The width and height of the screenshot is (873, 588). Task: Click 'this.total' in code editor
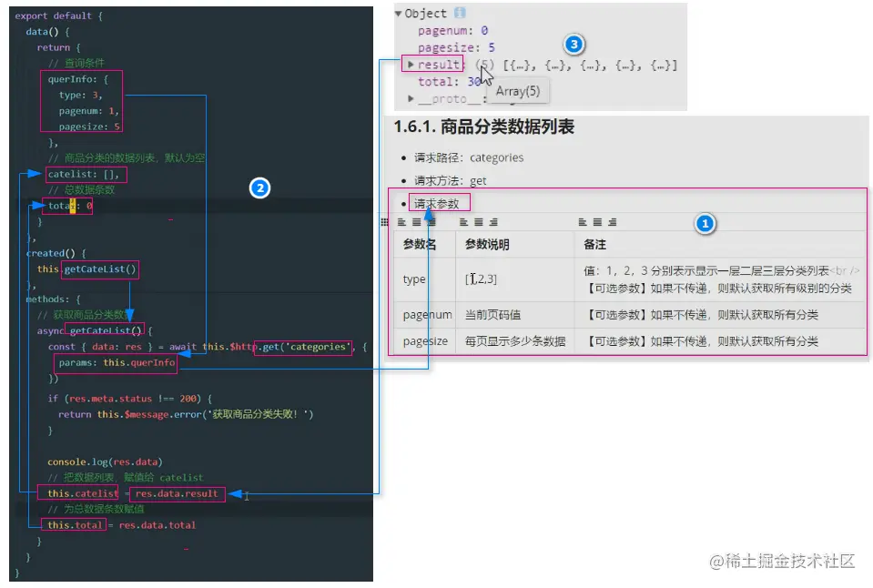click(x=75, y=525)
